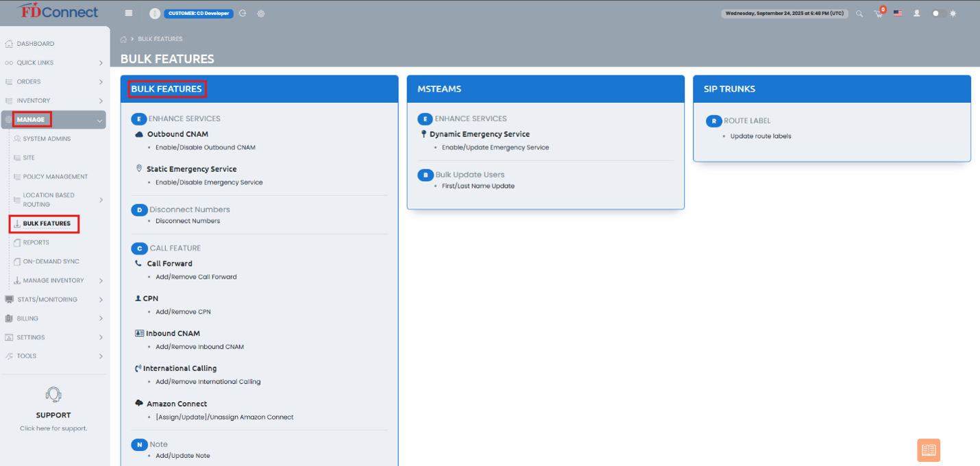Image resolution: width=980 pixels, height=466 pixels.
Task: Click the gear-like icon in the top bar
Action: 261,13
